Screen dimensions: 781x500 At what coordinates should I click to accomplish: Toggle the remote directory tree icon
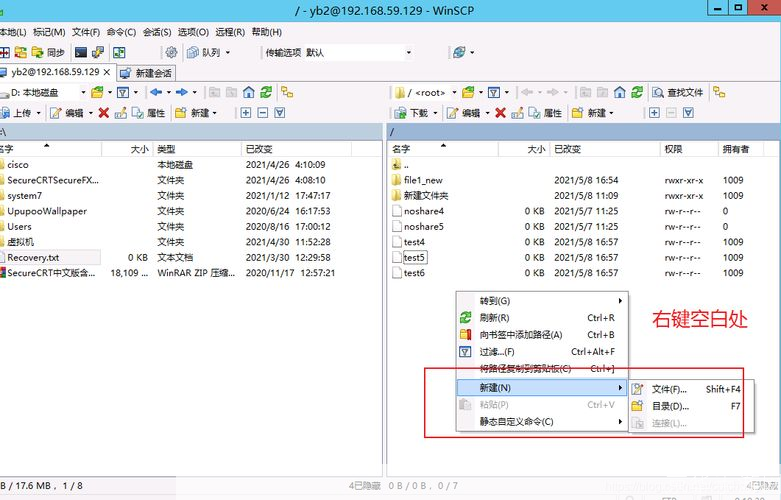pyautogui.click(x=719, y=92)
